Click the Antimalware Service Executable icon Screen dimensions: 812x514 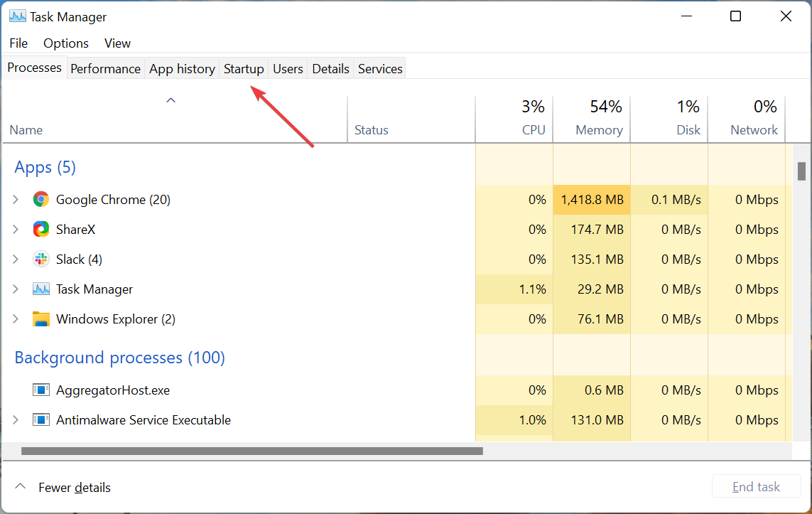coord(41,419)
